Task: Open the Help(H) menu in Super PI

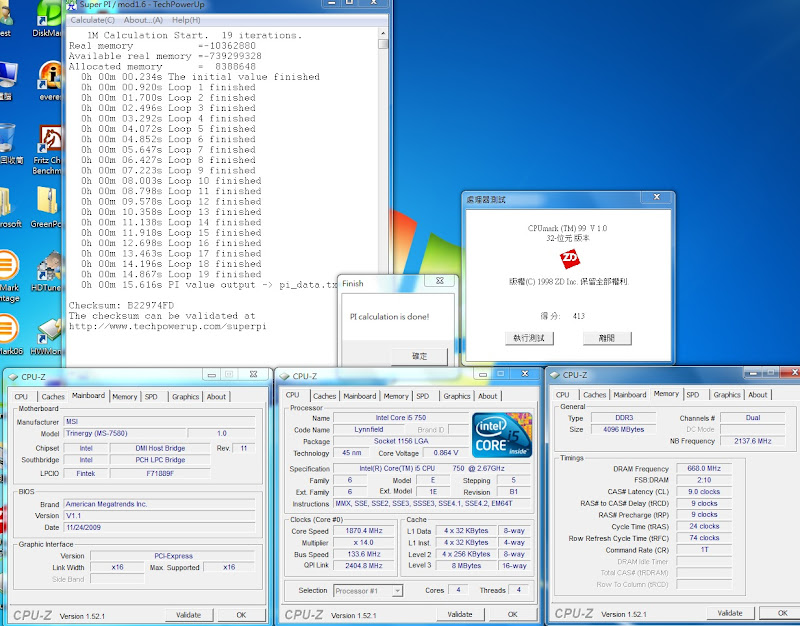Action: pyautogui.click(x=186, y=20)
